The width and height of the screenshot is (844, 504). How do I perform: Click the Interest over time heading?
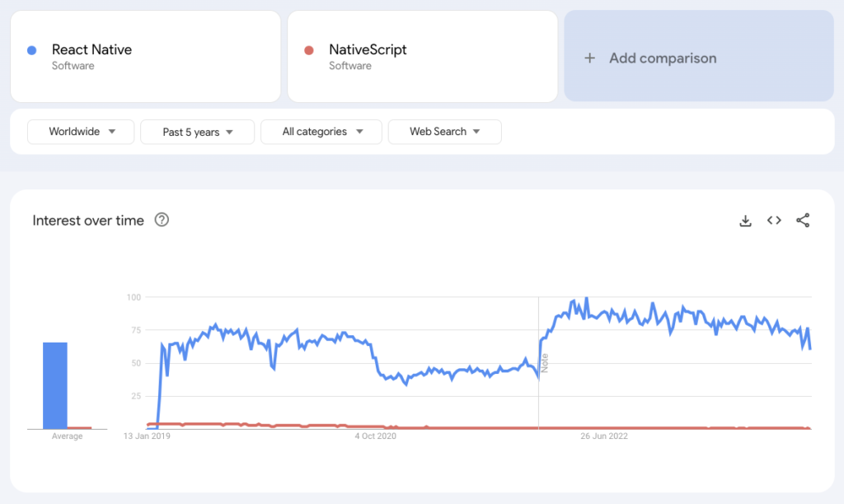tap(88, 221)
